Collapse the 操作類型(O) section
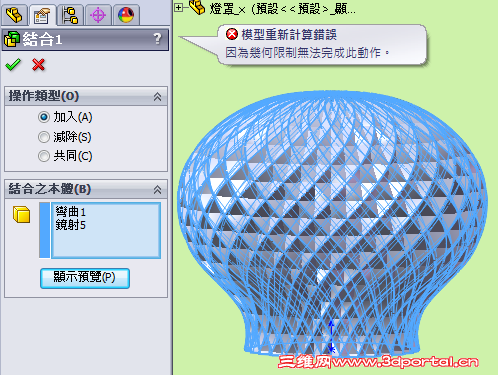The height and width of the screenshot is (375, 498). 157,97
